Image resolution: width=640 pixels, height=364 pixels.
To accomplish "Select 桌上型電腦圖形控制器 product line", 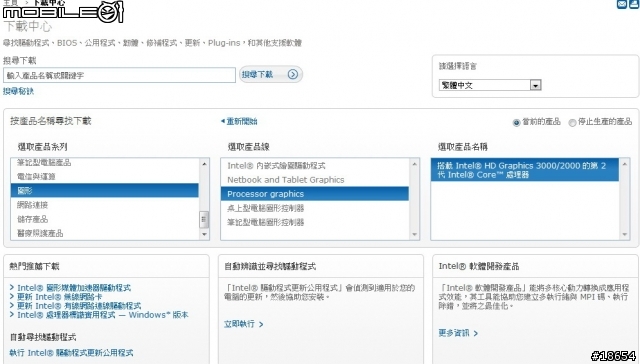I will pyautogui.click(x=315, y=208).
